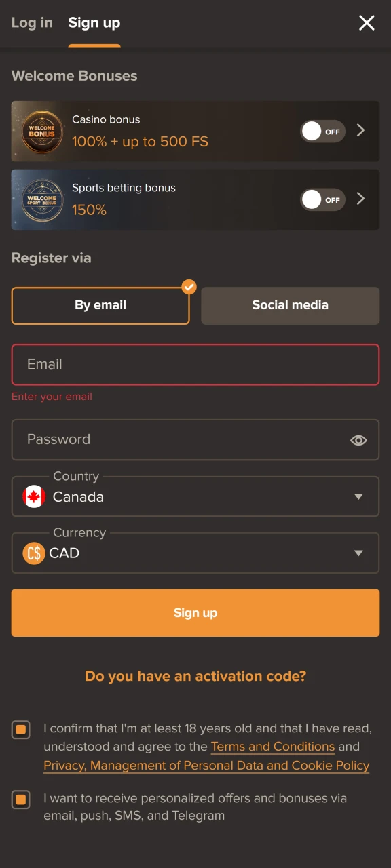Click the orange checkmark on By email

tap(189, 287)
